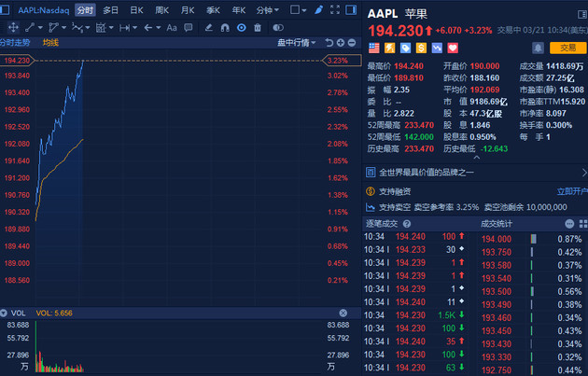Toggle the drawing pen toolbar
This screenshot has height=376, width=588.
coord(319,9)
